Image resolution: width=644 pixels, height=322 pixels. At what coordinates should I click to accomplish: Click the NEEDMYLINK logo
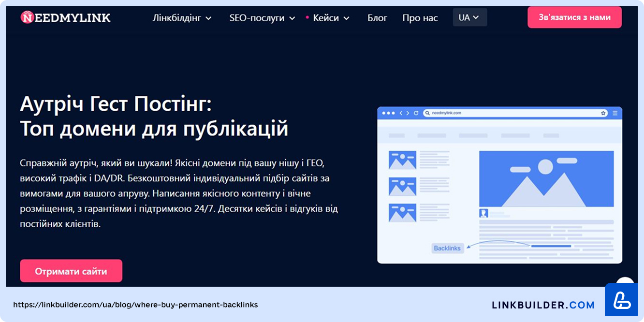[x=66, y=17]
